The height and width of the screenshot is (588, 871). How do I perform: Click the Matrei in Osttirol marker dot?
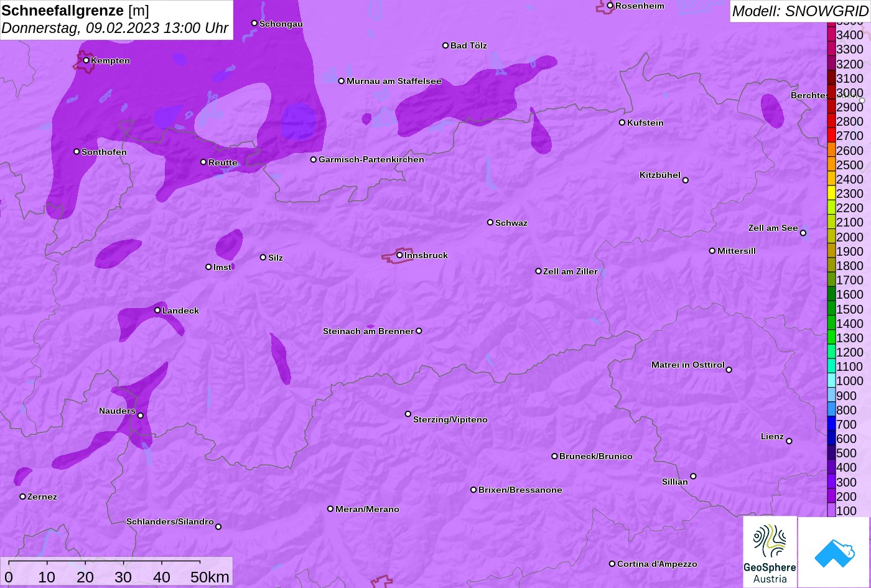[x=729, y=370]
